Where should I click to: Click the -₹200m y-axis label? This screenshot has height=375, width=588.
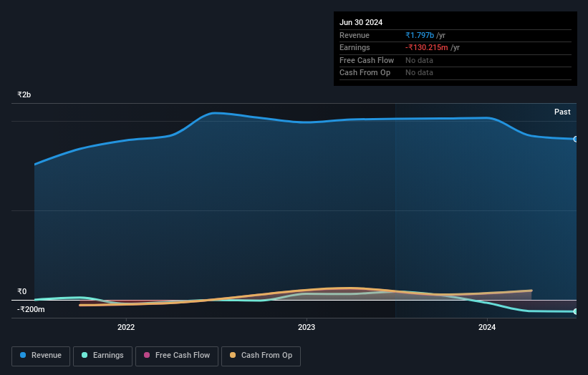[x=31, y=309]
